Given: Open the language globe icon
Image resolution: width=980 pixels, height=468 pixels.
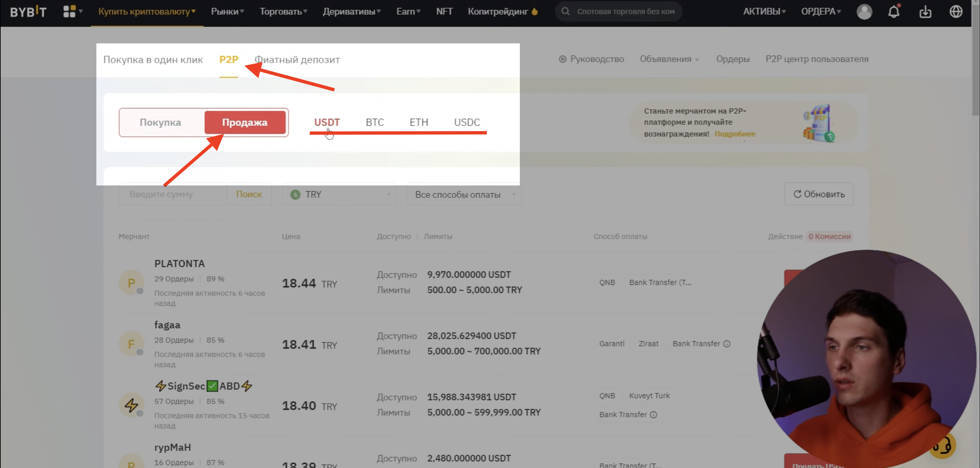Looking at the screenshot, I should [x=956, y=12].
